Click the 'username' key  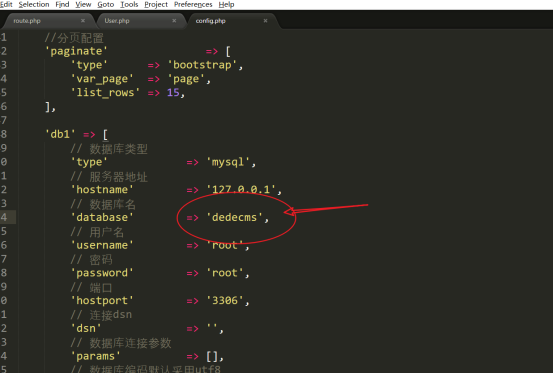click(102, 245)
